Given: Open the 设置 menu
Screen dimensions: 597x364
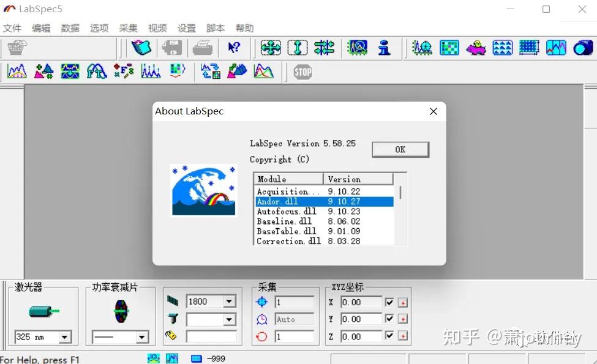Looking at the screenshot, I should click(x=187, y=28).
